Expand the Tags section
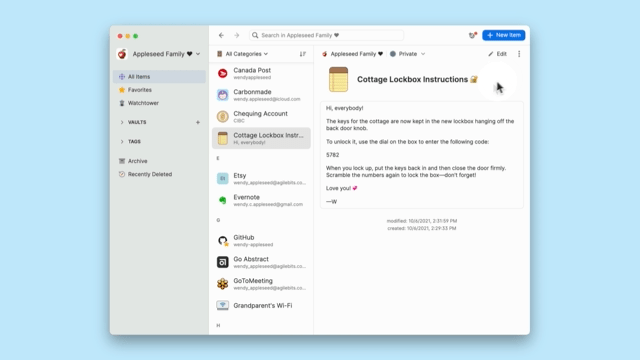 [122, 142]
